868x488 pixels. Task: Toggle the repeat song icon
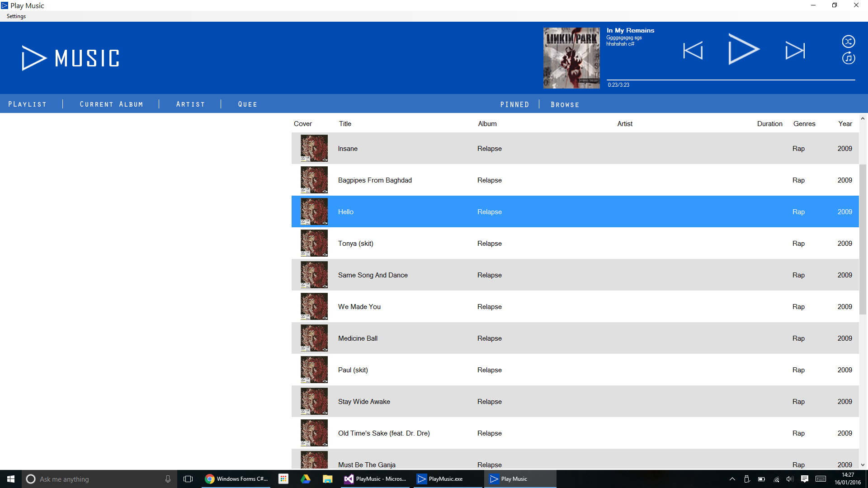848,58
